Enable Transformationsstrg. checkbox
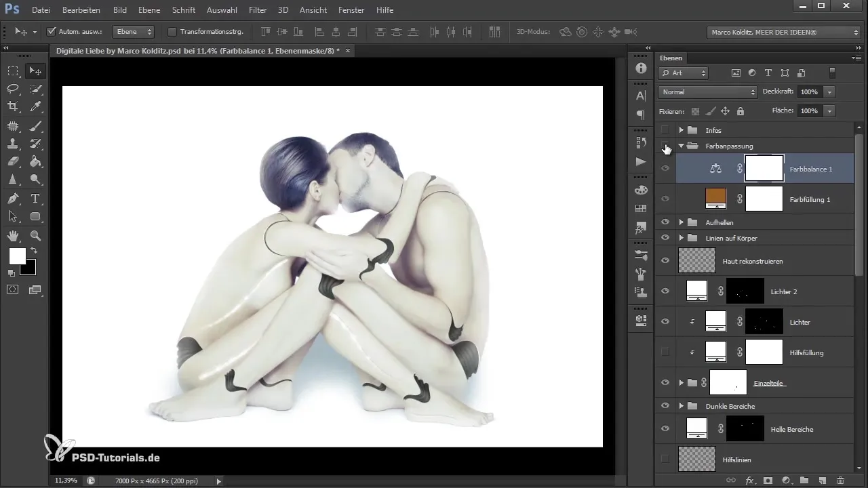 pyautogui.click(x=172, y=31)
